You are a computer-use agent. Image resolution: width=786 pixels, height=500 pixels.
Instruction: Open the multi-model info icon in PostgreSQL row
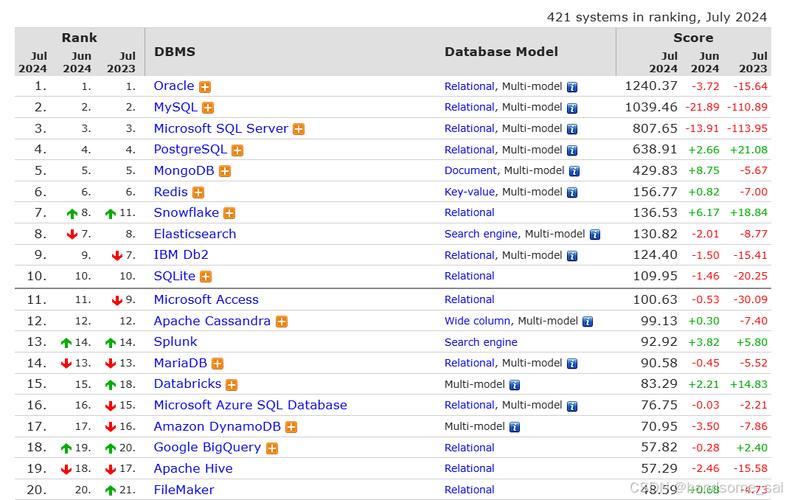point(572,150)
